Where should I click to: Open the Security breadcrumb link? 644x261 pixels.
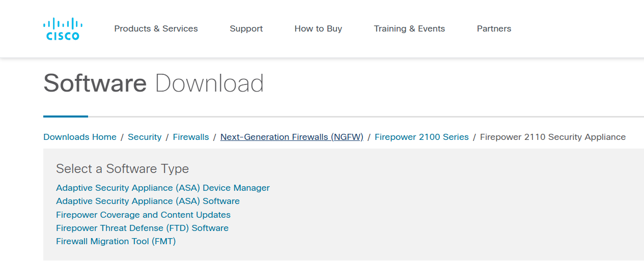point(145,137)
